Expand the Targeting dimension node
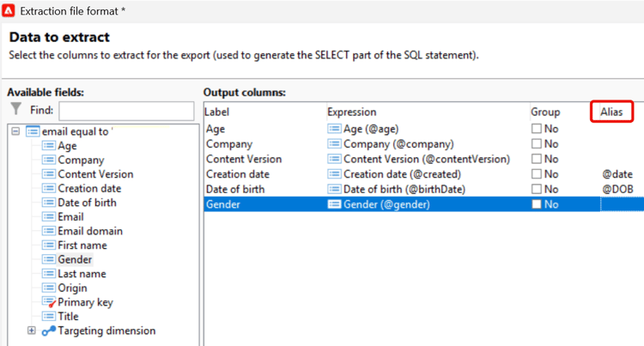This screenshot has width=644, height=346. click(32, 331)
